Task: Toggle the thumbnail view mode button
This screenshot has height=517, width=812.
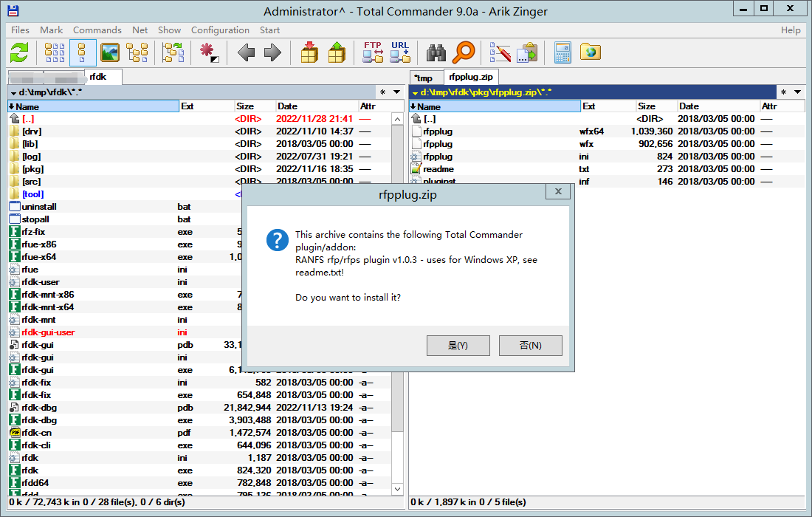Action: click(x=110, y=52)
